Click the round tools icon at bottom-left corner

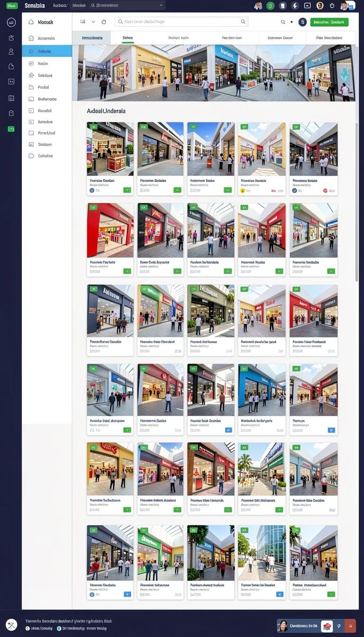[11, 625]
